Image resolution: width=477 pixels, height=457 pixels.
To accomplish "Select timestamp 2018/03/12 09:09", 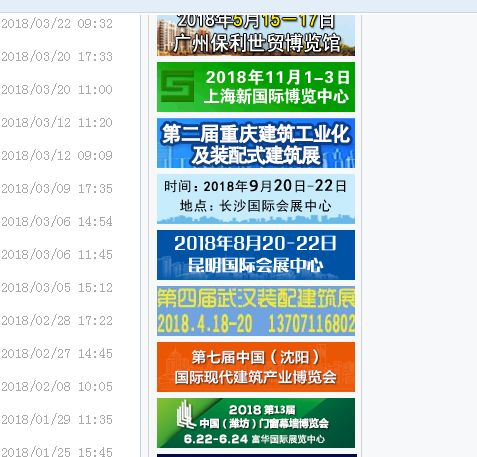I will click(x=57, y=156).
